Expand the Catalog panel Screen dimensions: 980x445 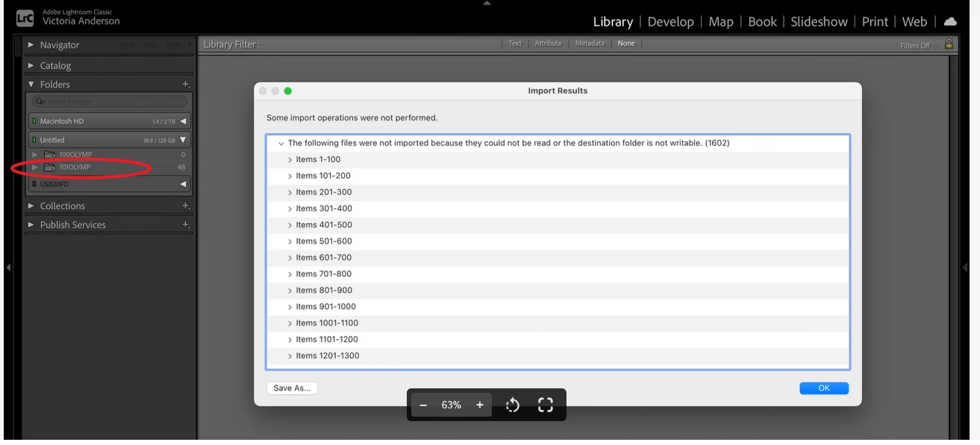[31, 66]
